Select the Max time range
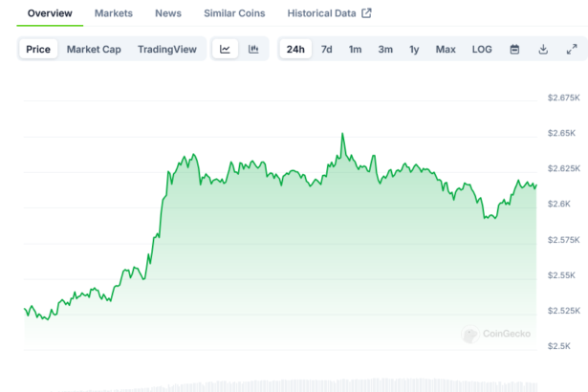The height and width of the screenshot is (392, 588). [x=446, y=49]
